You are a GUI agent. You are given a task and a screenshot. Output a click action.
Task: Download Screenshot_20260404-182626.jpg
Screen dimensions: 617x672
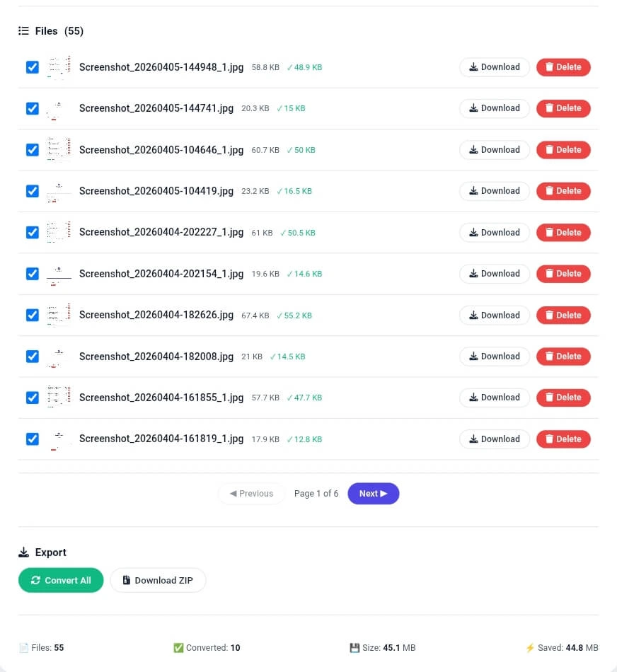pyautogui.click(x=494, y=315)
